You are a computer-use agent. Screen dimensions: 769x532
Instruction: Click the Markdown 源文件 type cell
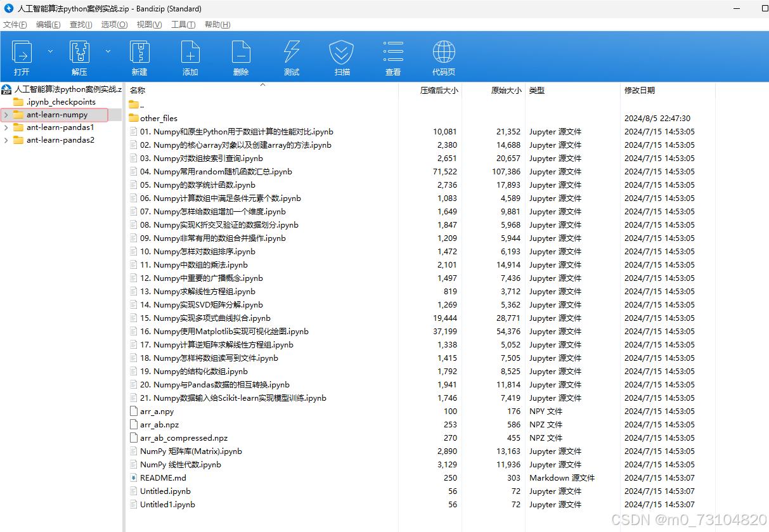[562, 478]
